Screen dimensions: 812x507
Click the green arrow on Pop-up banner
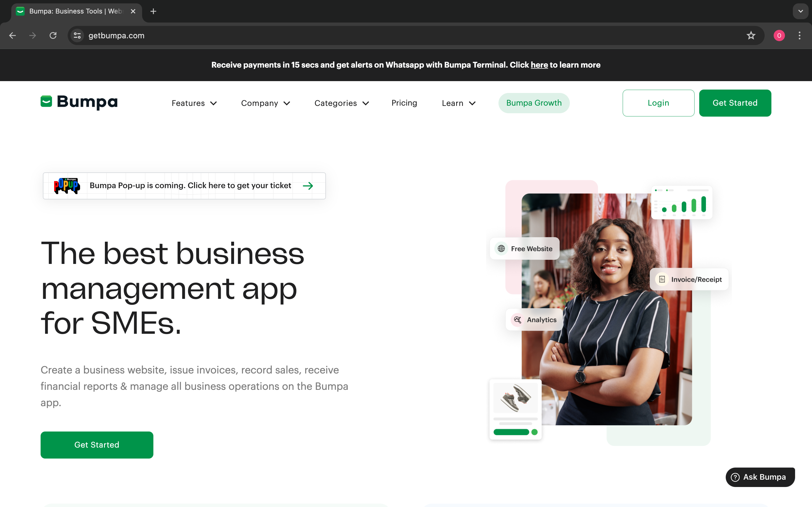click(x=308, y=186)
